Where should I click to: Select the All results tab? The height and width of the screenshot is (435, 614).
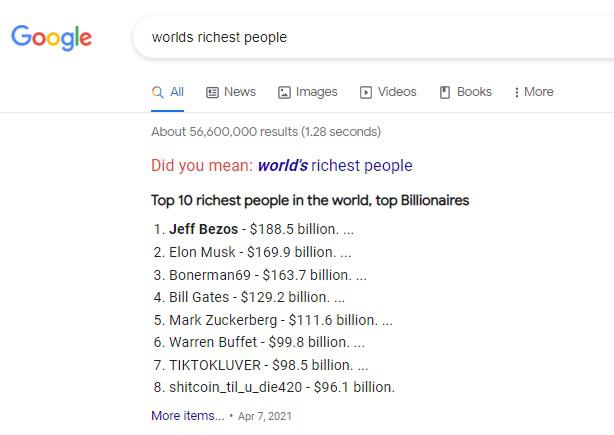[168, 92]
